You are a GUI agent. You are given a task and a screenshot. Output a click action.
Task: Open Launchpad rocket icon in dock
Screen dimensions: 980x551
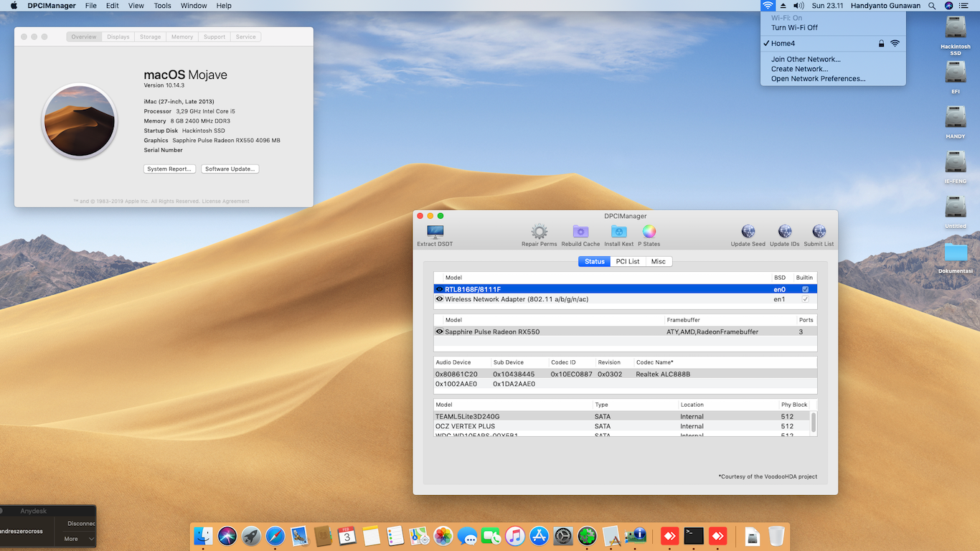(x=251, y=535)
